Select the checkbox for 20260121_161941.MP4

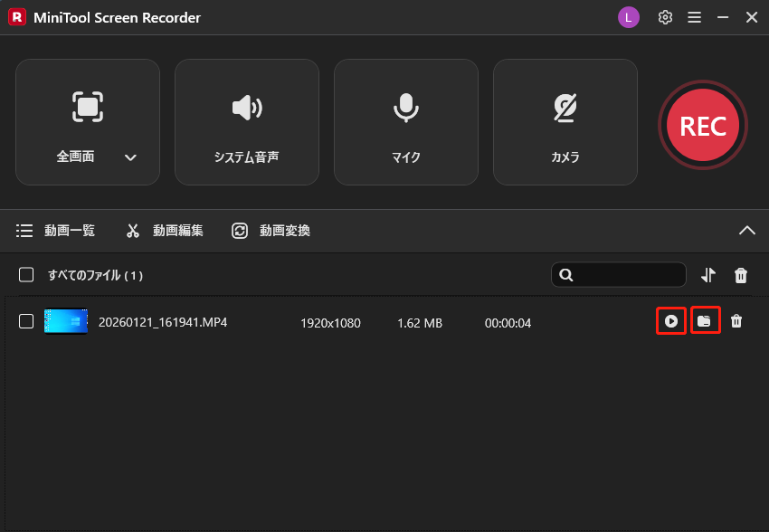tap(24, 322)
